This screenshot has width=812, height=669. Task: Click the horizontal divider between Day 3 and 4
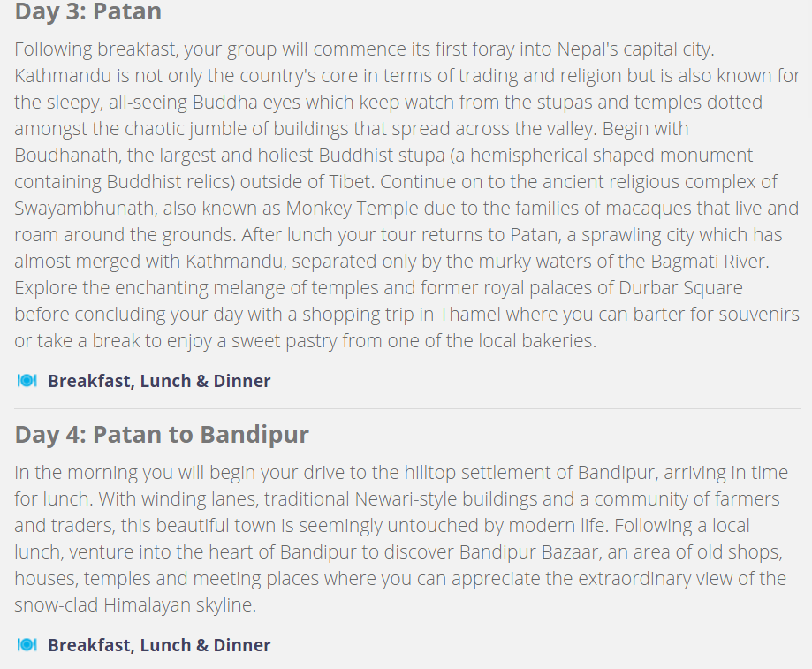(x=407, y=408)
